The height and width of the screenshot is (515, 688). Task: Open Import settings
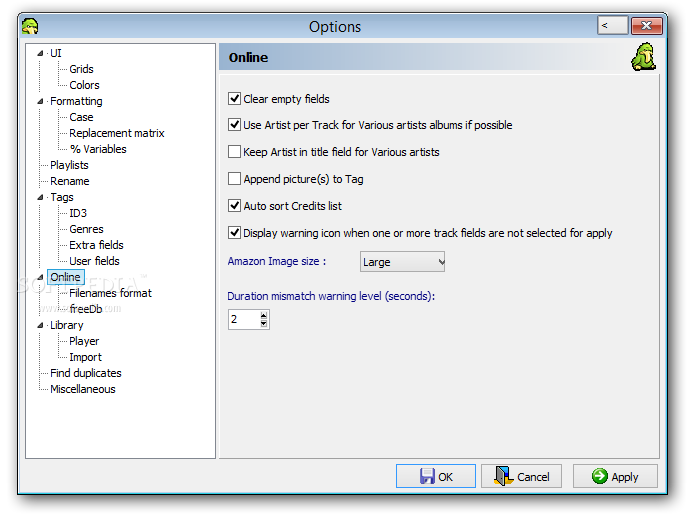click(86, 357)
